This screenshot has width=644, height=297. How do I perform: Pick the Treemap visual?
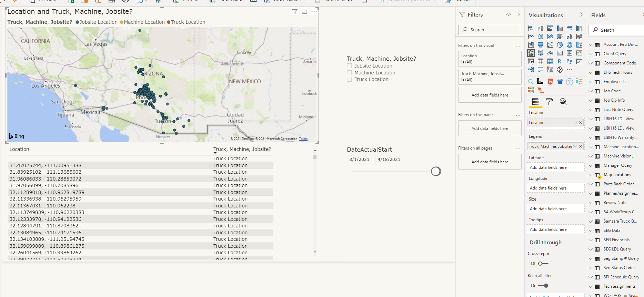coord(579,45)
